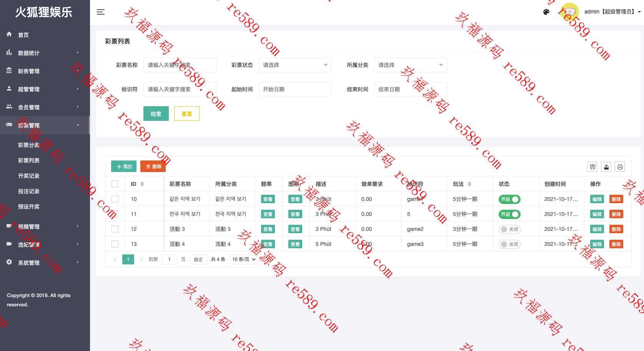Delete the 活動 4 row
Viewport: 644px width, 351px height.
coord(616,244)
